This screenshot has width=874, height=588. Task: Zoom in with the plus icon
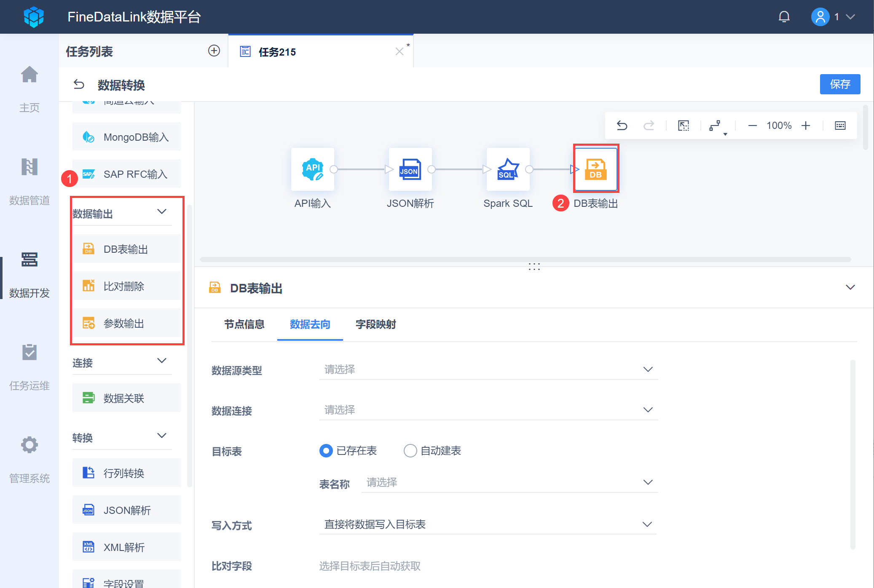(x=806, y=126)
